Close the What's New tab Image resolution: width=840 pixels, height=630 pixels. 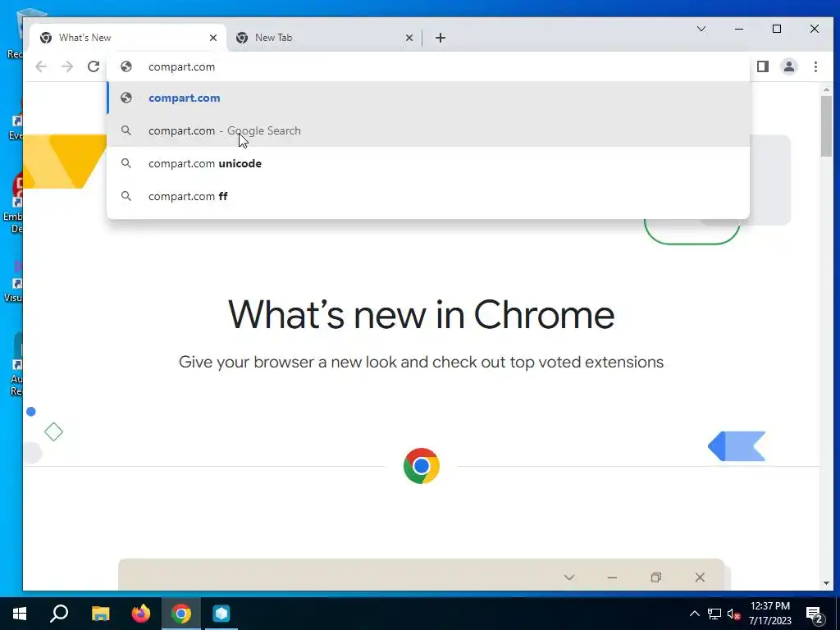tap(213, 38)
